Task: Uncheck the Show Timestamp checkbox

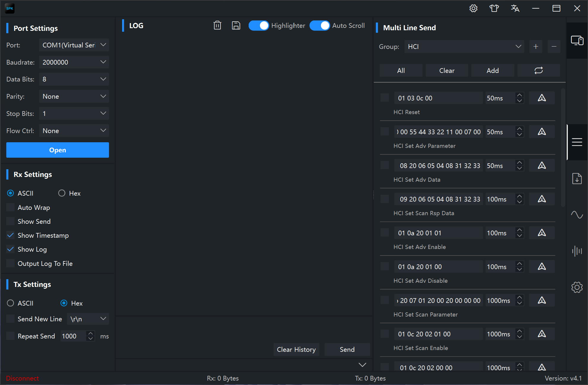Action: [10, 235]
